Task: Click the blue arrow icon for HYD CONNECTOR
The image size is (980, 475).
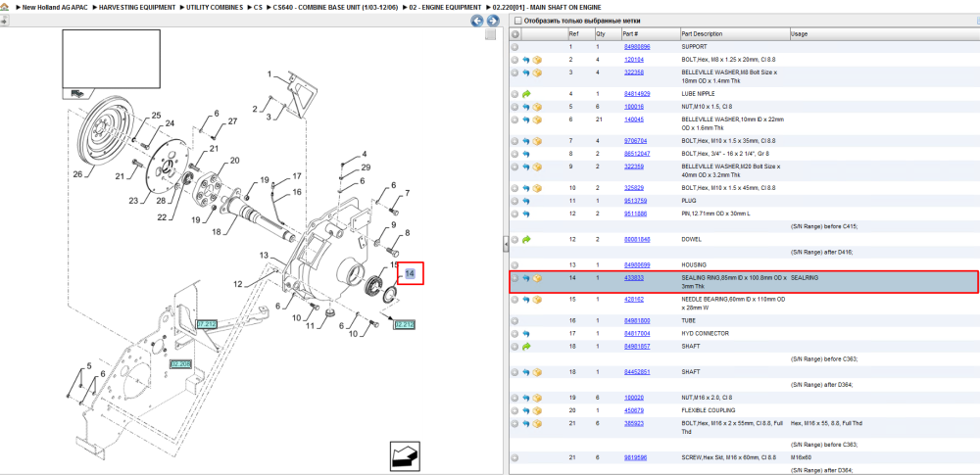Action: (x=525, y=334)
